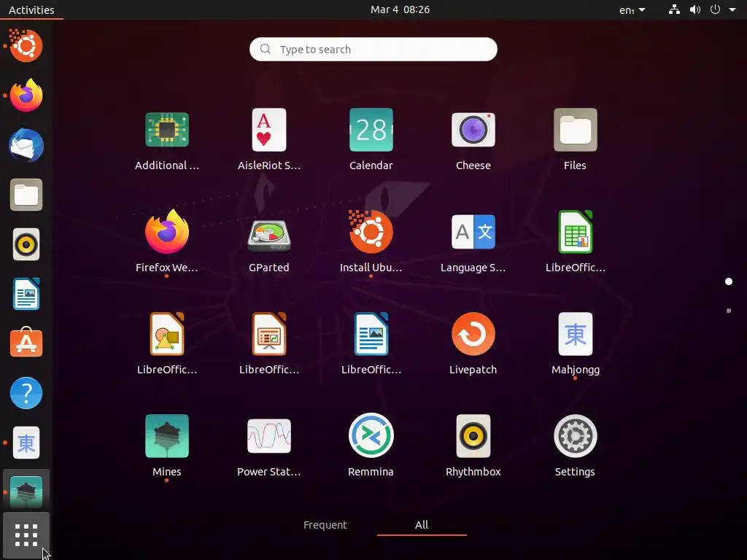Open Remmina remote desktop client
The height and width of the screenshot is (560, 747).
[371, 436]
